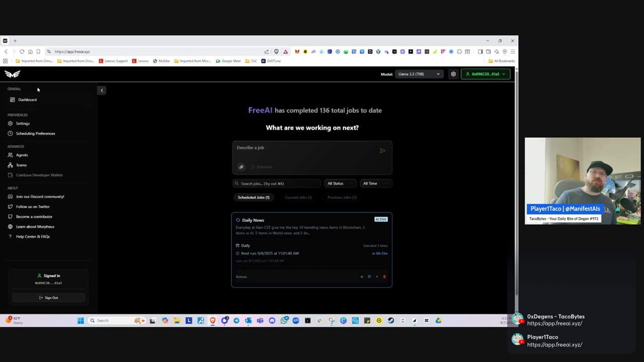
Task: Open Teams in the sidebar
Action: 18,165
